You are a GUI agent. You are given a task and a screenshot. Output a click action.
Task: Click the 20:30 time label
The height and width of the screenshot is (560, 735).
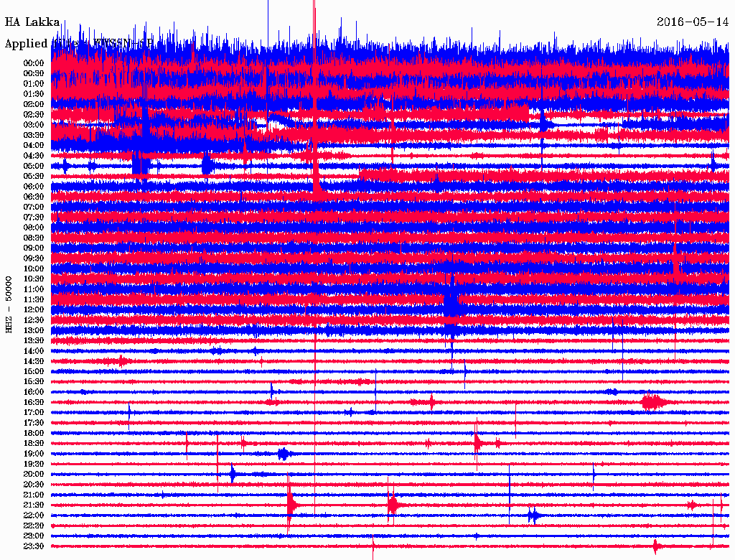[x=34, y=485]
